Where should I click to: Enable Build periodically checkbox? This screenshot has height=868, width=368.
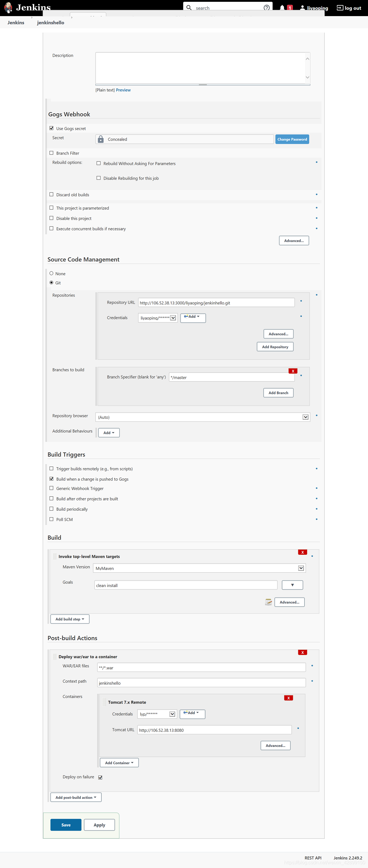click(52, 509)
